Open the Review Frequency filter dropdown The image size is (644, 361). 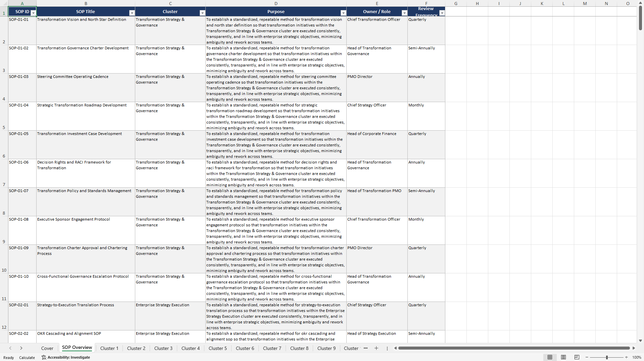click(442, 13)
